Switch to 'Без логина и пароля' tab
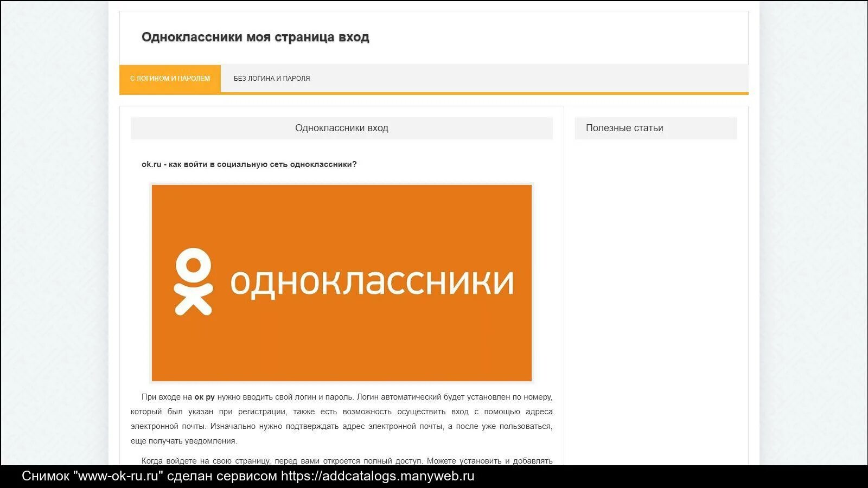868x488 pixels. pyautogui.click(x=272, y=79)
